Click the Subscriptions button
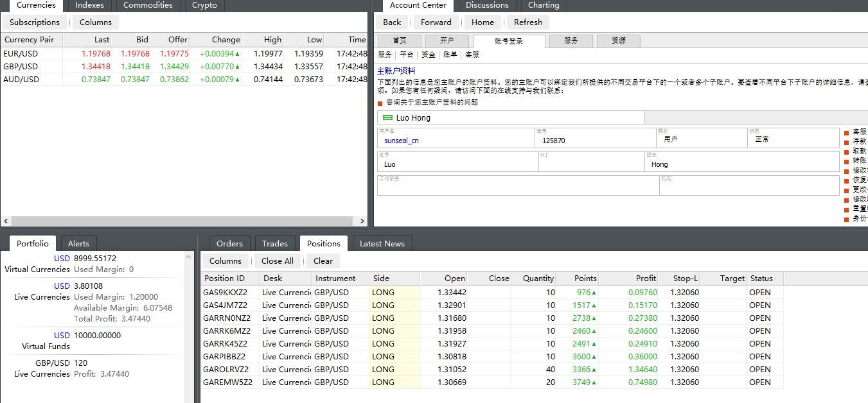The height and width of the screenshot is (403, 868). [x=35, y=22]
